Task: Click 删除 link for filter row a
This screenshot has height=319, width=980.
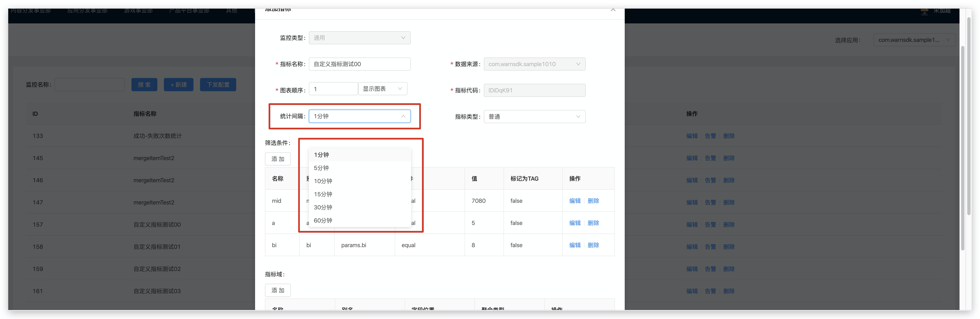Action: (593, 223)
